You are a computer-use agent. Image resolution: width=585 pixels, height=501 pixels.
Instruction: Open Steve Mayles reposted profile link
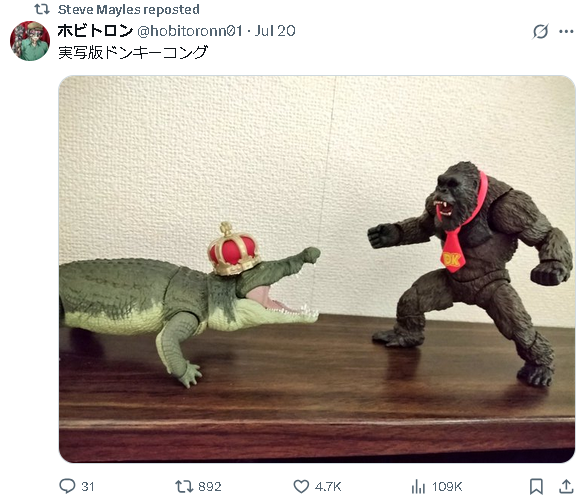click(128, 10)
